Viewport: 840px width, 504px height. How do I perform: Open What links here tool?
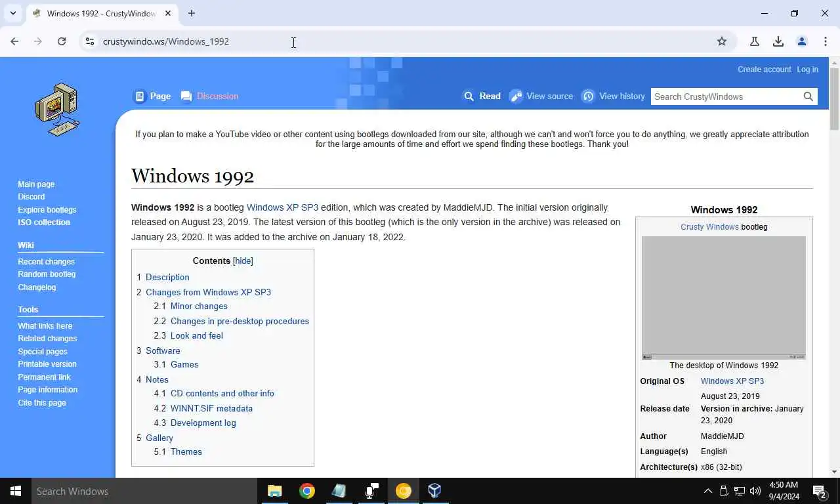tap(45, 326)
